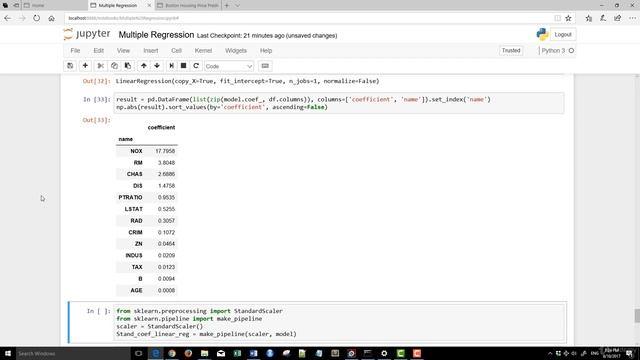Select the RM row label
Screen dimensions: 640x360
pyautogui.click(x=138, y=162)
